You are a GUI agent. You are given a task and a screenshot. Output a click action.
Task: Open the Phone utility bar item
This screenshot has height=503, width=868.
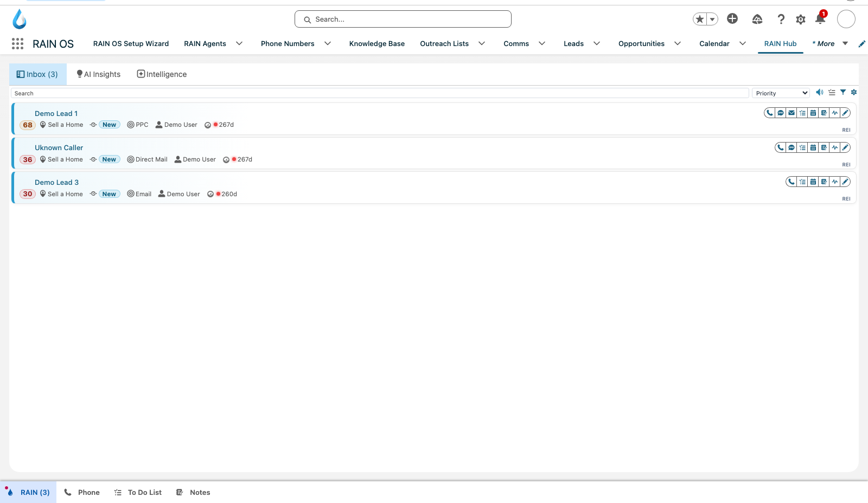(x=82, y=492)
